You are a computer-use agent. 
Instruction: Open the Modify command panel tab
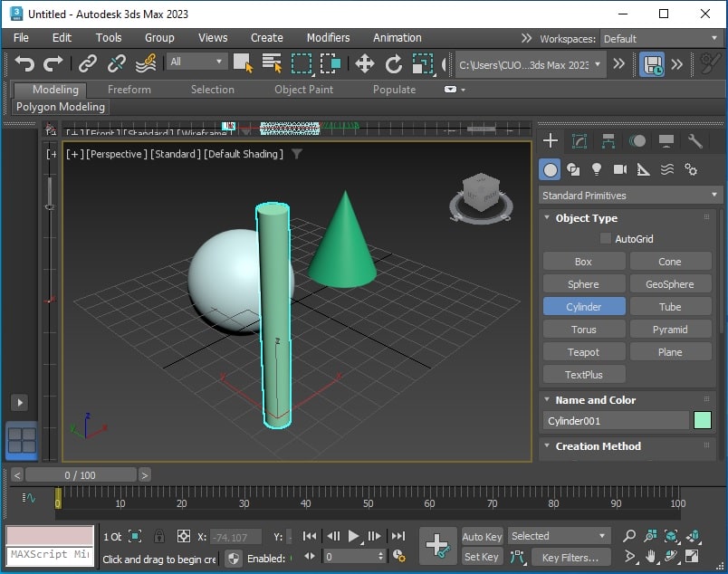coord(579,140)
